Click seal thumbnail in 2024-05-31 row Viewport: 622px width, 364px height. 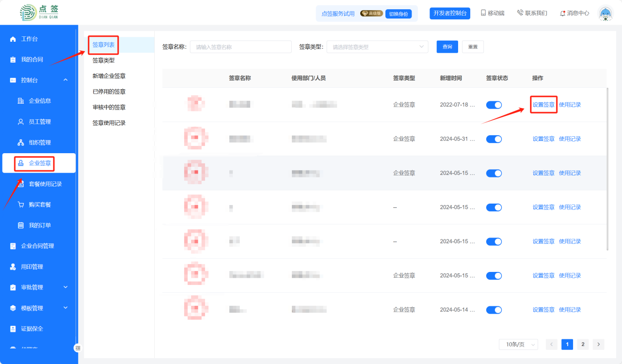tap(196, 138)
